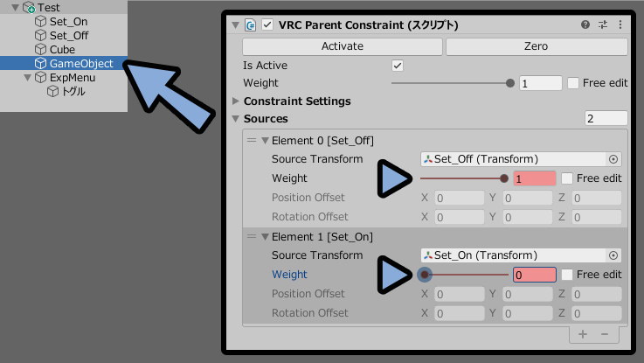Disable the VRC Parent Constraint component checkbox

(267, 24)
